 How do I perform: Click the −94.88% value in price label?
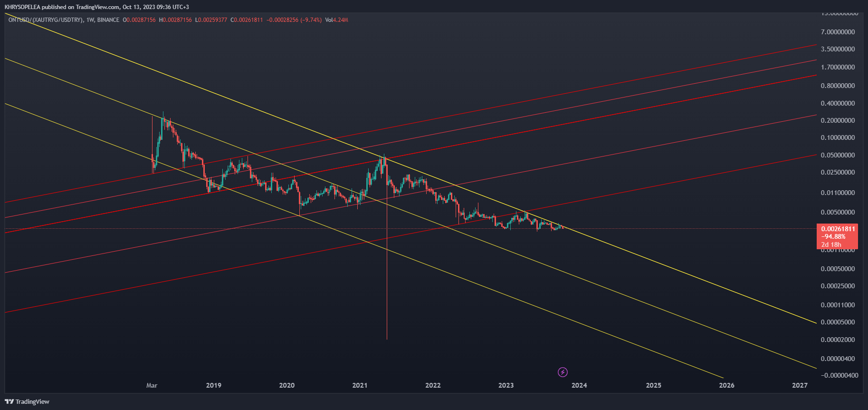pyautogui.click(x=834, y=236)
